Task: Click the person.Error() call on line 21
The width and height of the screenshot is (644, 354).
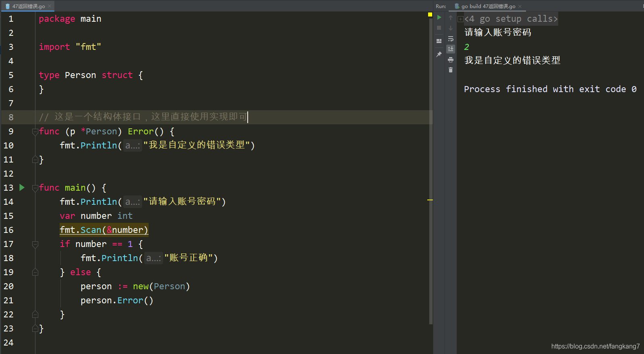Action: point(117,300)
